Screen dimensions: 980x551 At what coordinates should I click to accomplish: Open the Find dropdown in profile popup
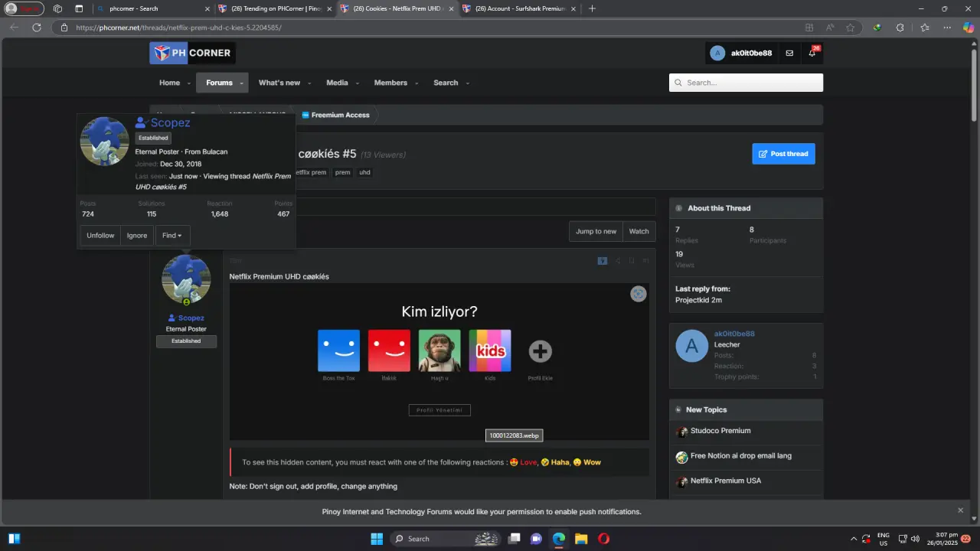tap(172, 236)
